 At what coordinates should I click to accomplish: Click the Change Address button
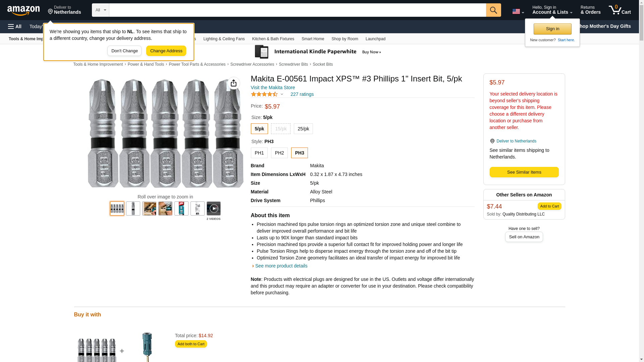pos(166,51)
